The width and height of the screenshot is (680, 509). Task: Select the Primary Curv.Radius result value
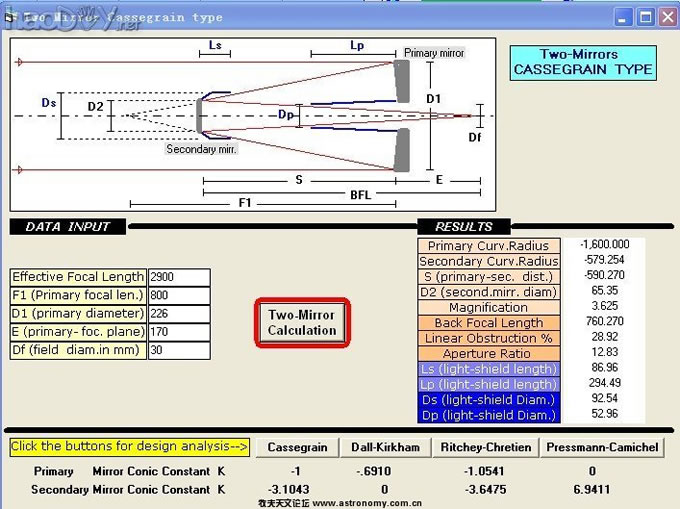(606, 245)
